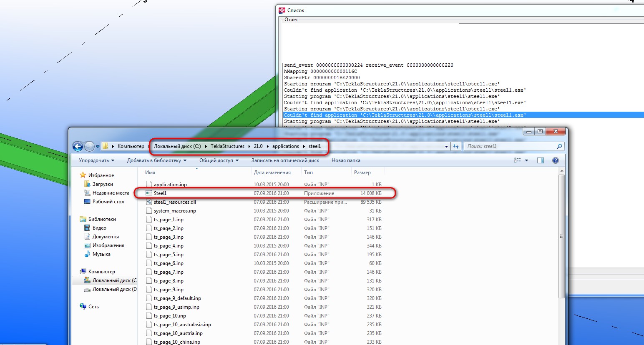The width and height of the screenshot is (644, 345).
Task: Expand the Добавить в библиотеку dropdown
Action: pyautogui.click(x=156, y=160)
